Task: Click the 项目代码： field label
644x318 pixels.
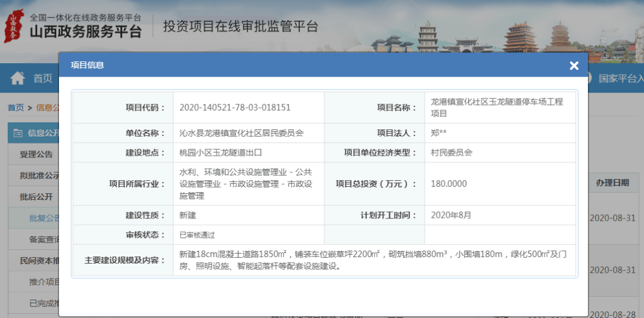Action: tap(145, 107)
